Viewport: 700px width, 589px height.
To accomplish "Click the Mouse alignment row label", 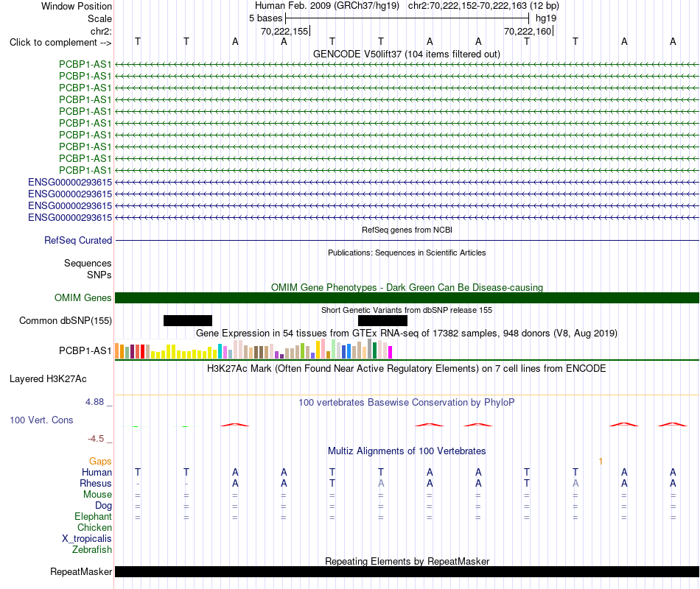I will coord(97,495).
